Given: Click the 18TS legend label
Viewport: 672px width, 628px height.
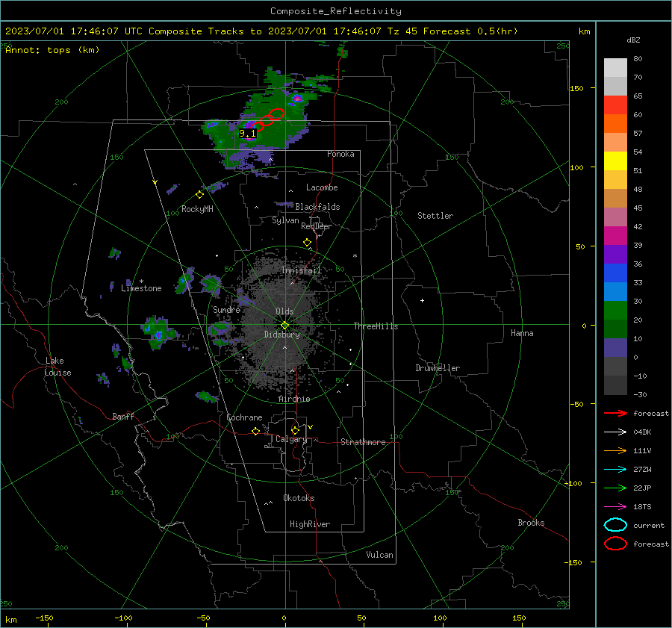Looking at the screenshot, I should (x=642, y=507).
